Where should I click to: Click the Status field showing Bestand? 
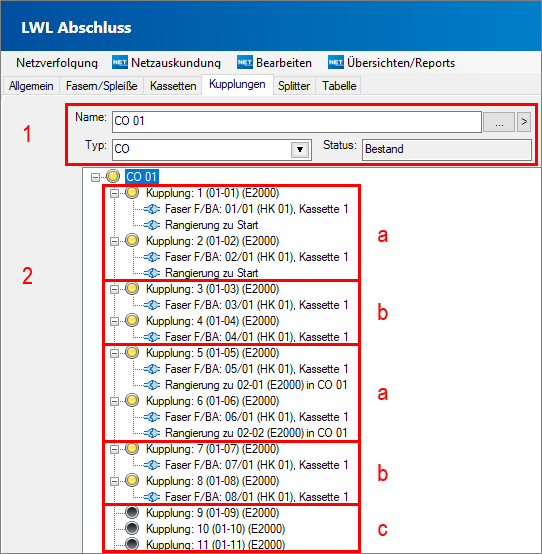(x=447, y=150)
